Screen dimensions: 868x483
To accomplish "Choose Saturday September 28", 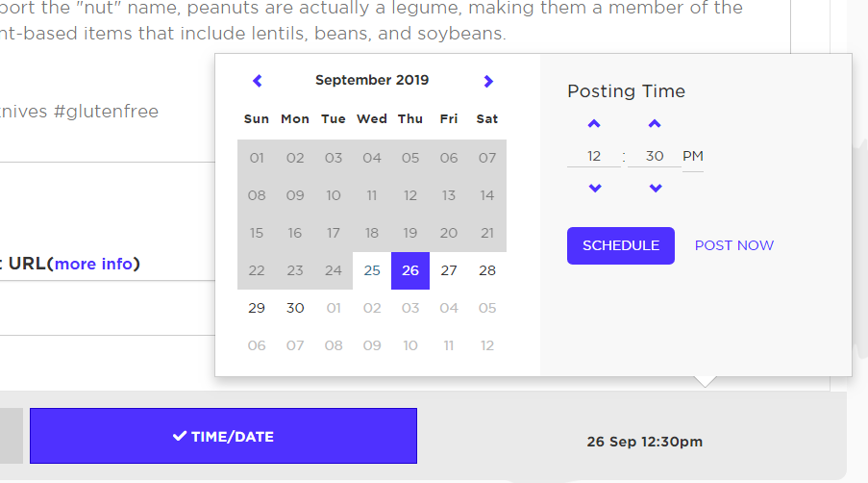I will [x=487, y=270].
